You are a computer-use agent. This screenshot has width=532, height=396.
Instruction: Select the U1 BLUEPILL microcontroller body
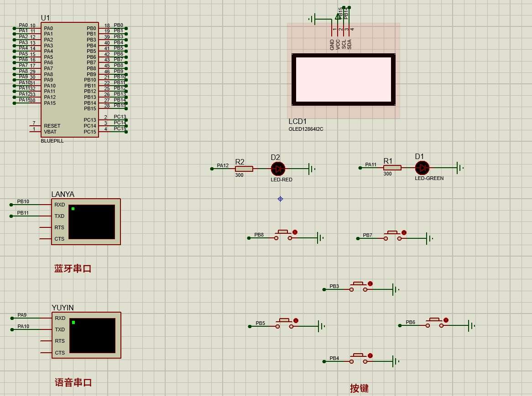click(x=70, y=80)
